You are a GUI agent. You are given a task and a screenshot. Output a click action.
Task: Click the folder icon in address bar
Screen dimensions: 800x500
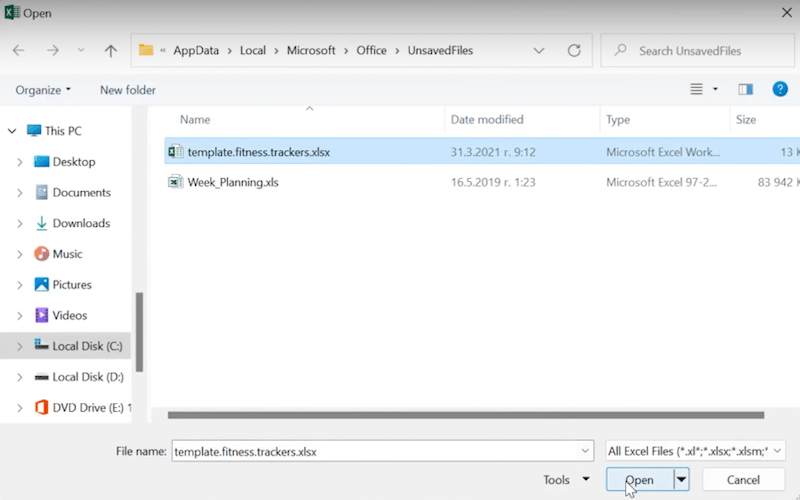coord(146,50)
